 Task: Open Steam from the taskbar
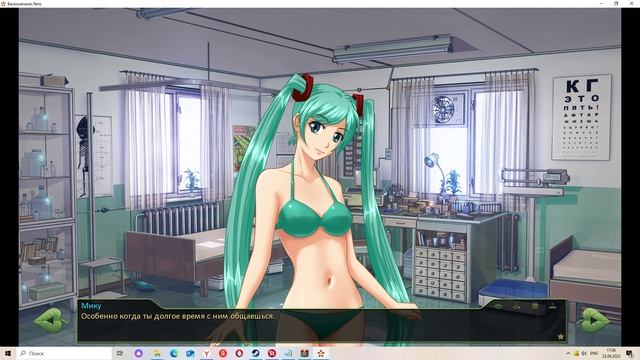pyautogui.click(x=256, y=353)
